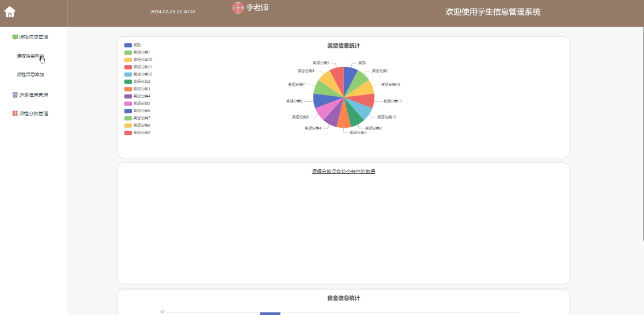Toggle the 奖惩分类10 legend entry
Image resolution: width=644 pixels, height=315 pixels.
pyautogui.click(x=138, y=59)
